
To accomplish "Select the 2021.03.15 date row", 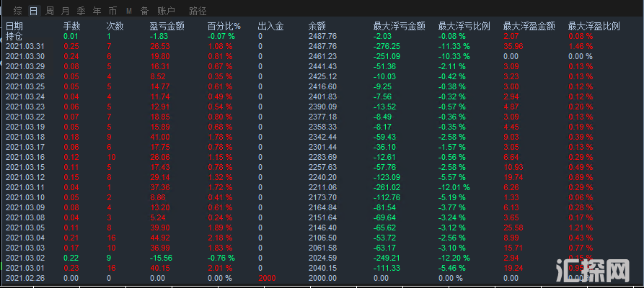I will (25, 167).
